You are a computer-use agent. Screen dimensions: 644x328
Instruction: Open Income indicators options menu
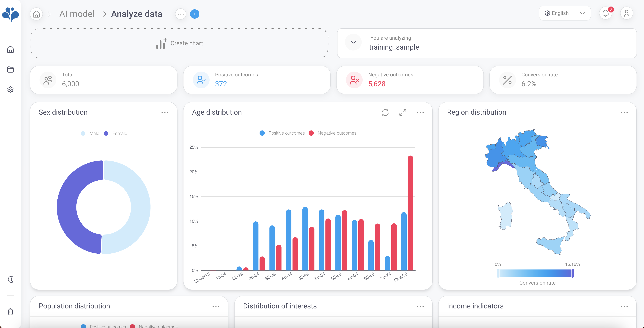click(x=624, y=306)
